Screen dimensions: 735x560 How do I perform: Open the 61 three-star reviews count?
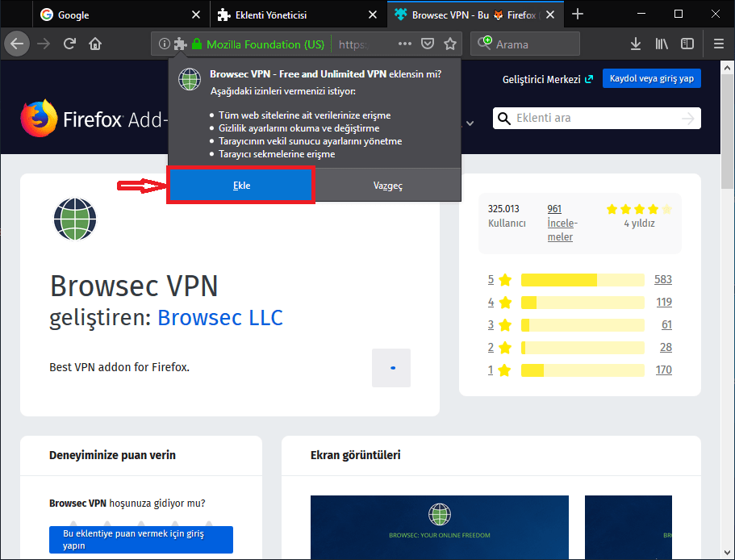pos(666,324)
